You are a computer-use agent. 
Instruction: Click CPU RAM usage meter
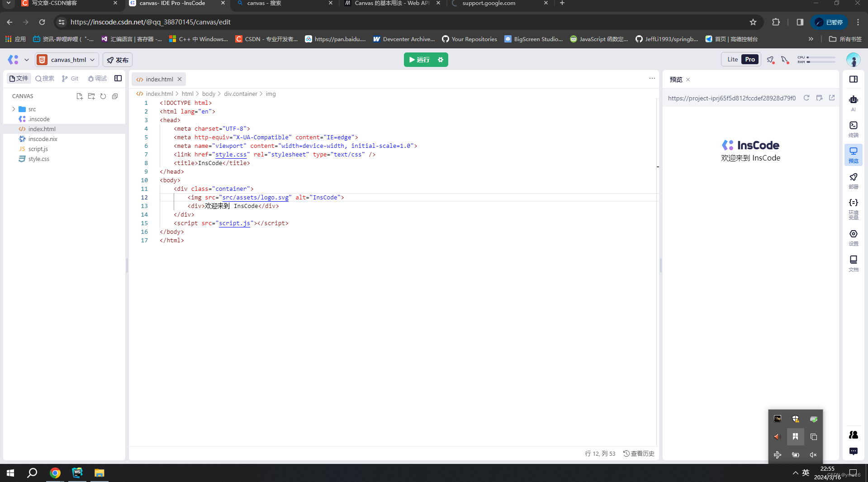coord(816,60)
